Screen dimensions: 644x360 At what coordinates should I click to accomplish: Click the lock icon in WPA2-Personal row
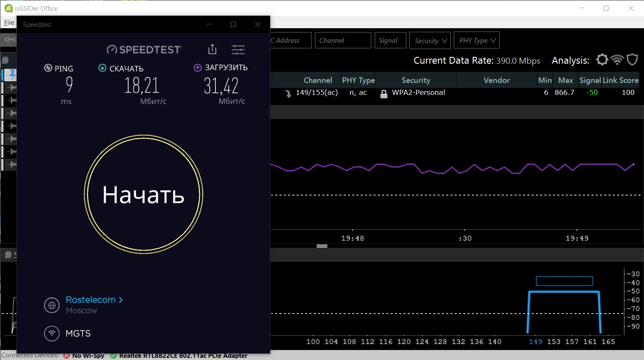pyautogui.click(x=384, y=94)
